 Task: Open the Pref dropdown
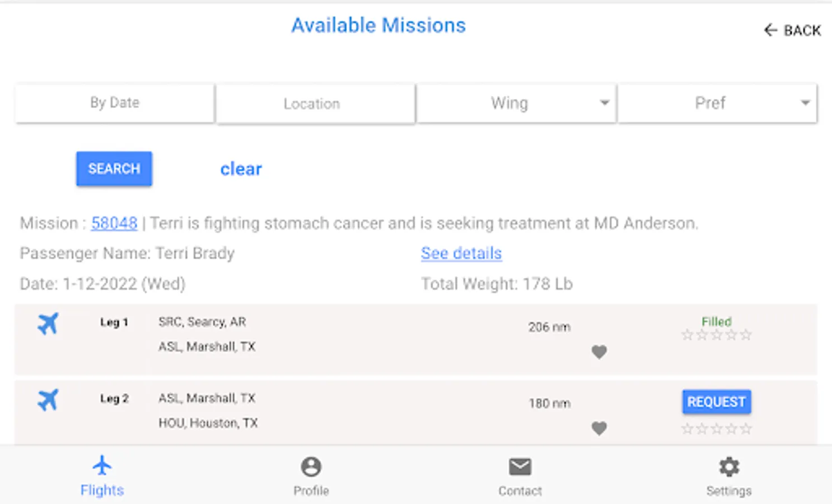pyautogui.click(x=717, y=103)
